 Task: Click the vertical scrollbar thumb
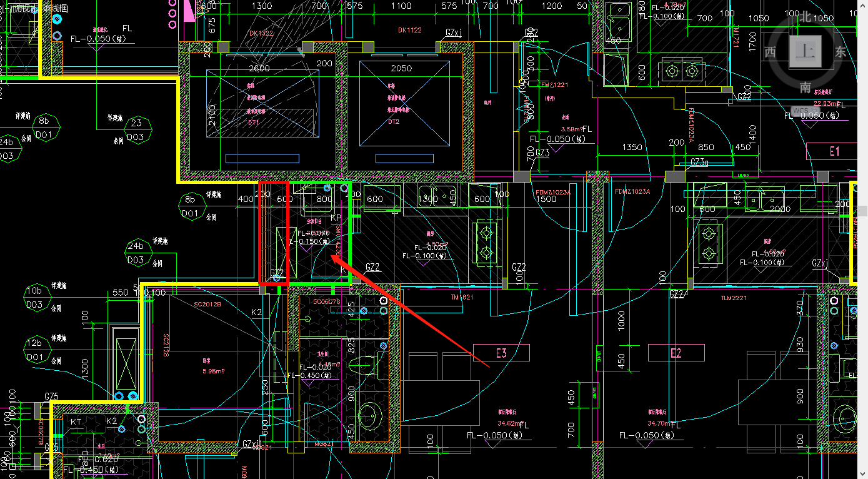pyautogui.click(x=864, y=211)
